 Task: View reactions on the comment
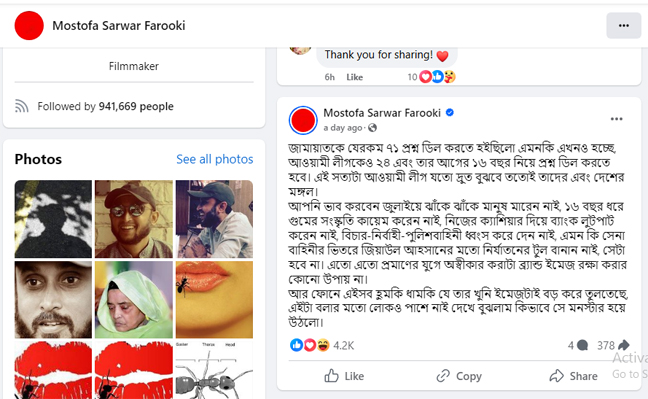[x=437, y=76]
